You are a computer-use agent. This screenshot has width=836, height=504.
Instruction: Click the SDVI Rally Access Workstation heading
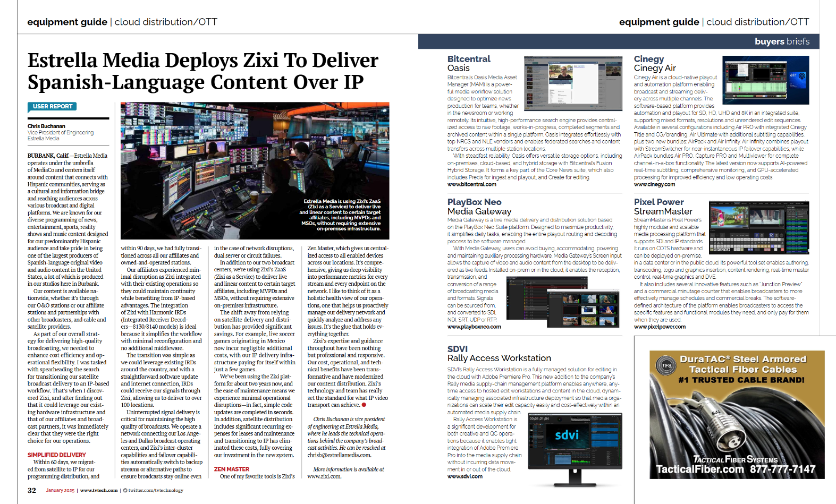click(x=499, y=354)
